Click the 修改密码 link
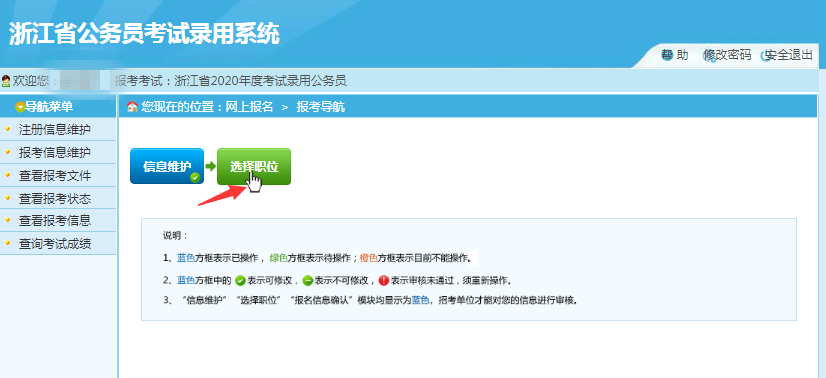 [727, 55]
